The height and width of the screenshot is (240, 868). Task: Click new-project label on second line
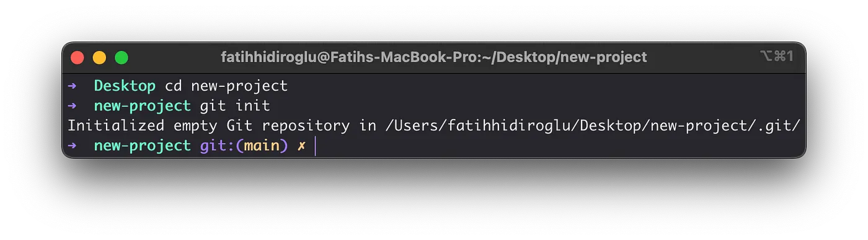click(x=143, y=106)
